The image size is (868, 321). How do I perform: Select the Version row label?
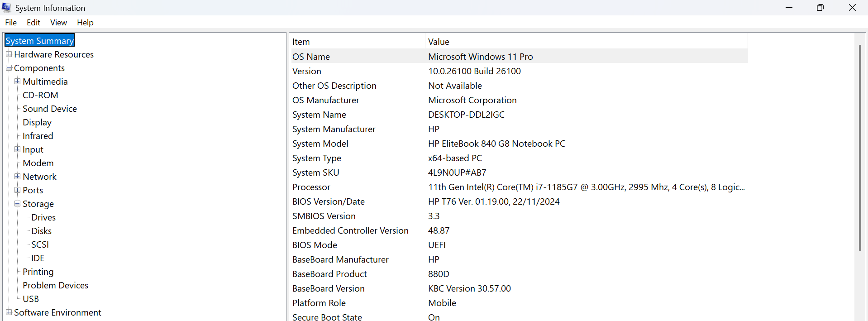point(307,71)
